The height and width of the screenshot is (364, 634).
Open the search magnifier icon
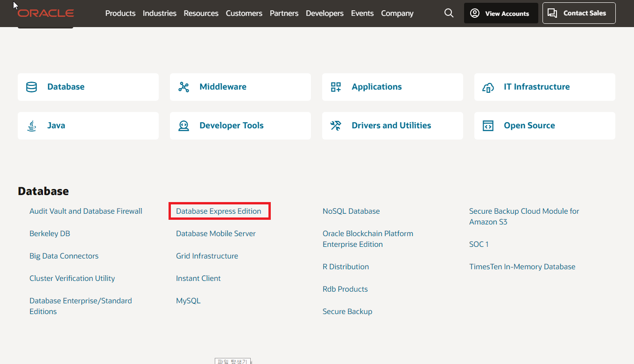449,13
